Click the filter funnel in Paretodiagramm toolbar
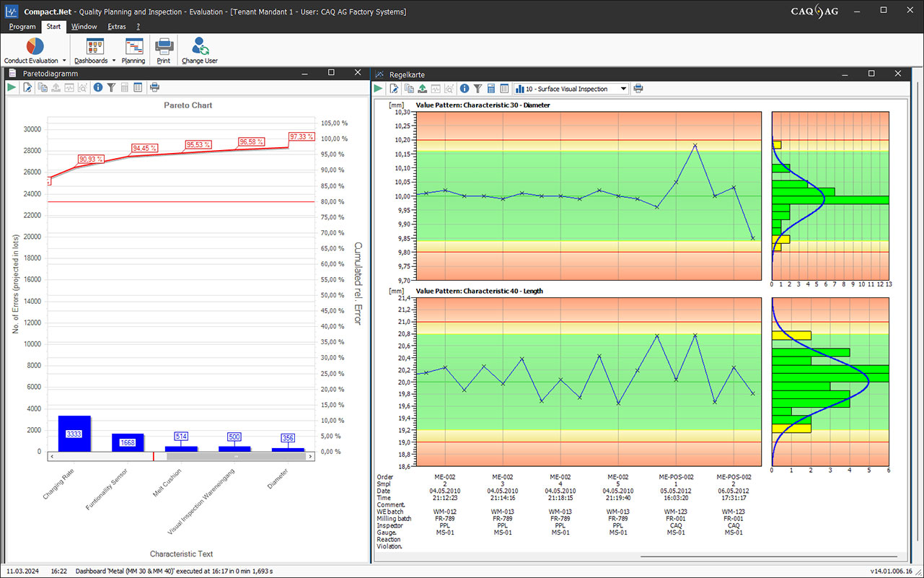Screen dimensions: 924x578 pyautogui.click(x=111, y=88)
